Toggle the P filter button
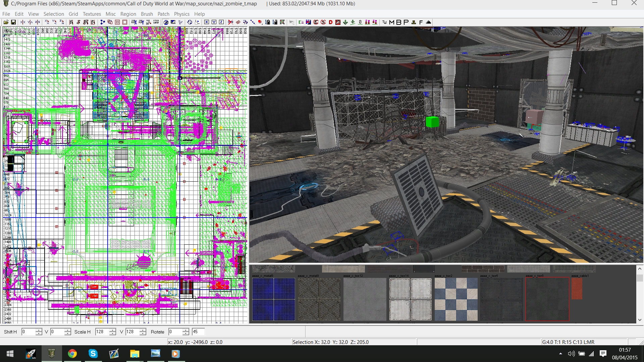The width and height of the screenshot is (644, 362). tap(406, 22)
